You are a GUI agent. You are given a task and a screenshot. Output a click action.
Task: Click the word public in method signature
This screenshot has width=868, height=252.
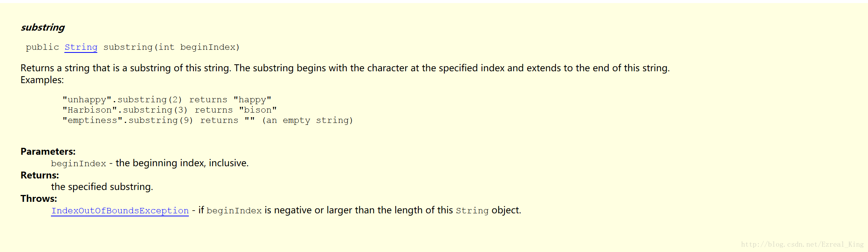click(x=42, y=47)
